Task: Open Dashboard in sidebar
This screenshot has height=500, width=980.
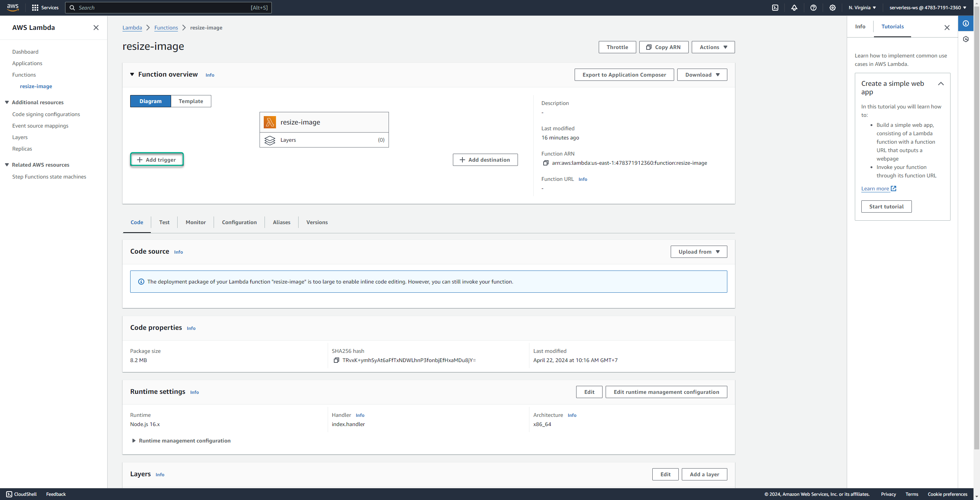Action: coord(25,52)
